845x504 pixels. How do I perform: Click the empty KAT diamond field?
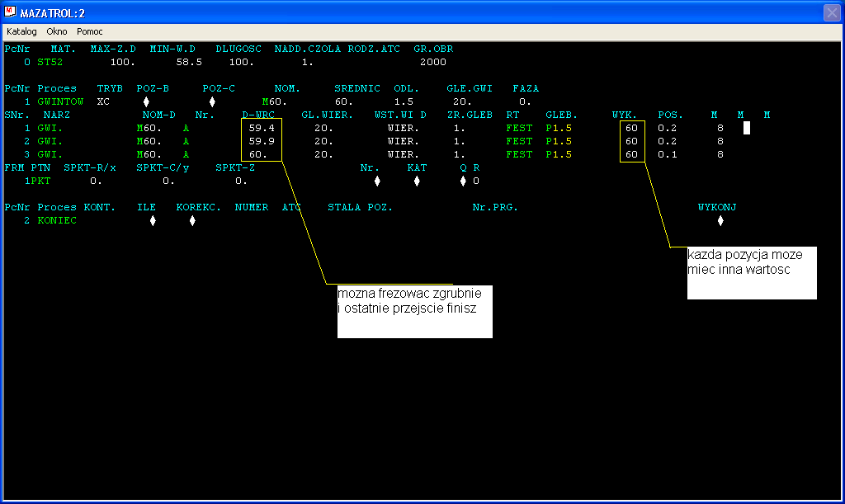pyautogui.click(x=417, y=181)
